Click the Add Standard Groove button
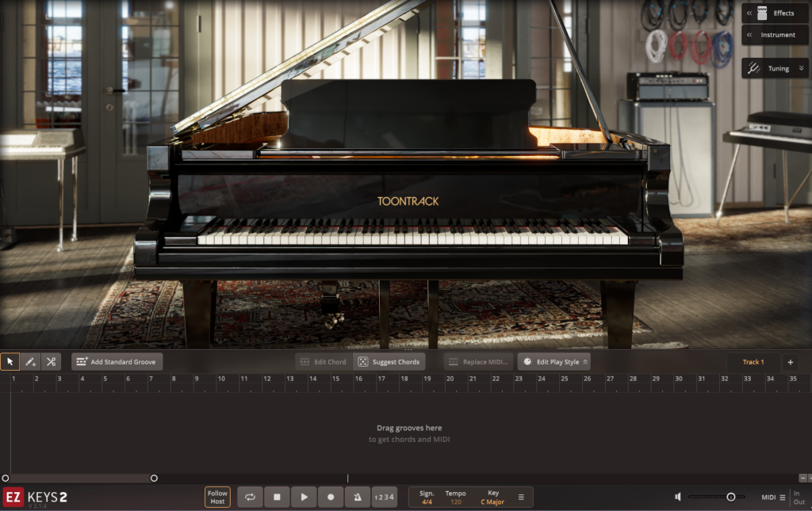The image size is (812, 511). 117,362
